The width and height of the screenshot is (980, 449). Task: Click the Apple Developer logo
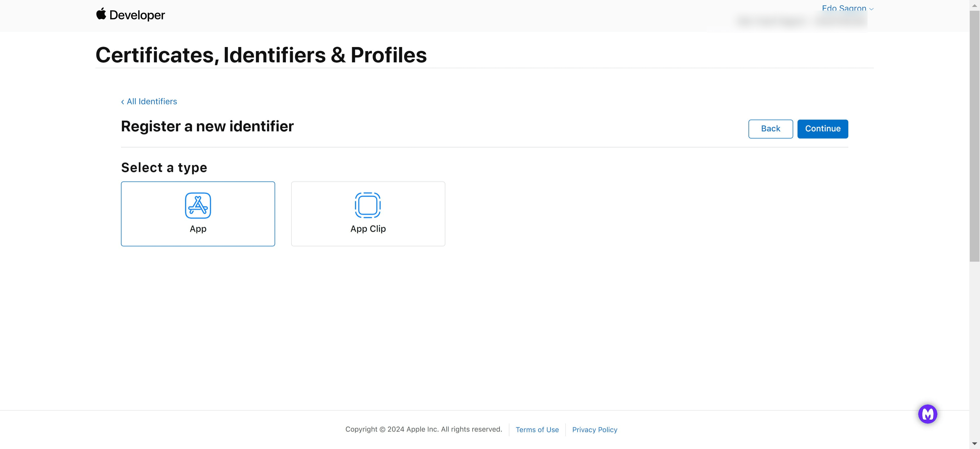tap(130, 15)
